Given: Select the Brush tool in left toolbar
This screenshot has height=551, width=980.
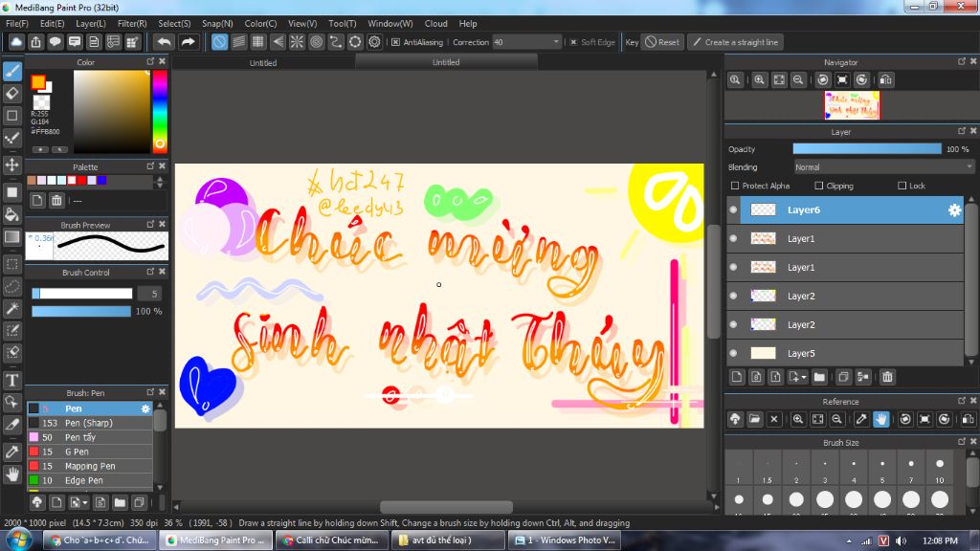Looking at the screenshot, I should (x=11, y=71).
